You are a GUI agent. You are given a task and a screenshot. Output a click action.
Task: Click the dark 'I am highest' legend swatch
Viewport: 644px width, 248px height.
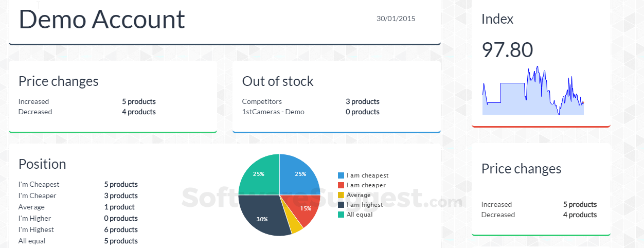pos(341,205)
